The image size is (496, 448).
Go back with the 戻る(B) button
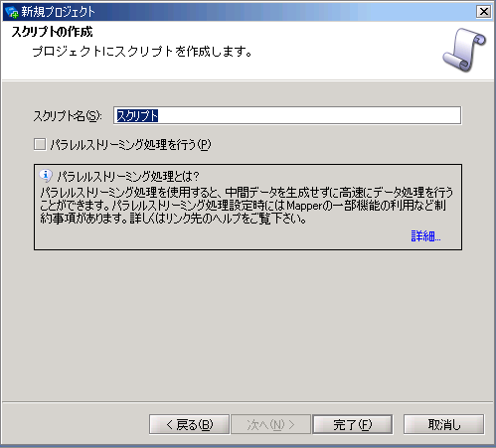(189, 424)
